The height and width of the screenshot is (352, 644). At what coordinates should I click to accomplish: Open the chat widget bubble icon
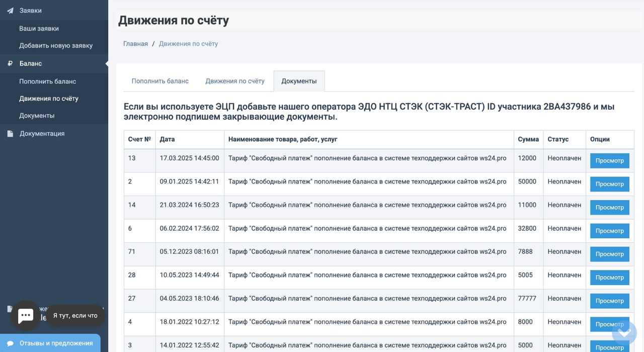(x=26, y=315)
